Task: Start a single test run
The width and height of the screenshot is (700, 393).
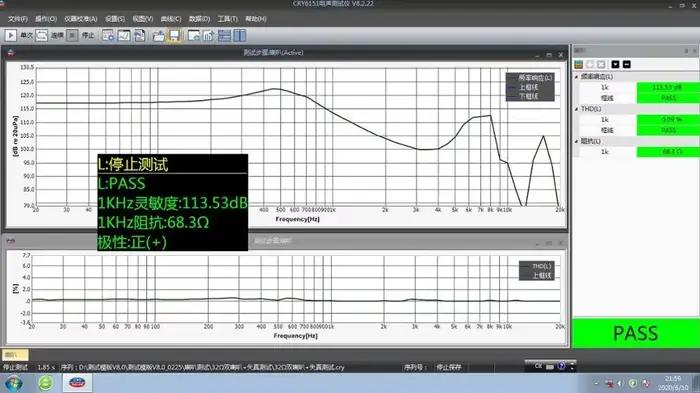Action: (11, 35)
